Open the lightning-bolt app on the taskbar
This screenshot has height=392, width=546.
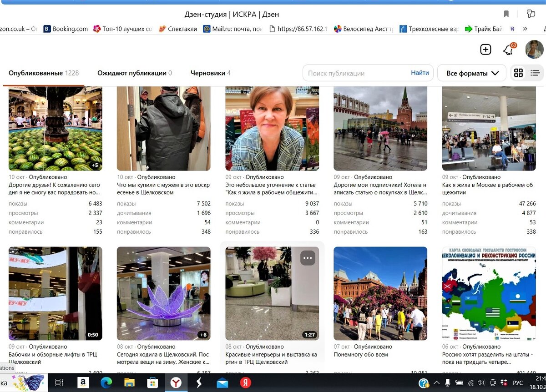[199, 383]
